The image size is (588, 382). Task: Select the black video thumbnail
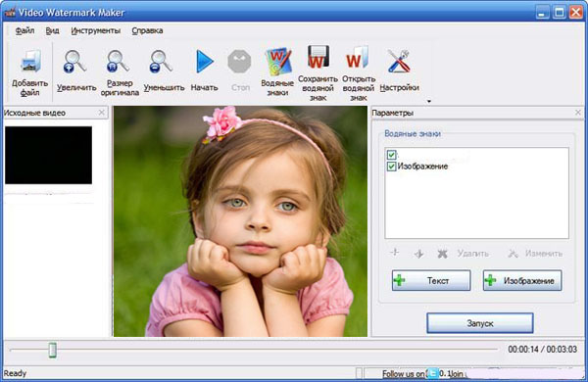click(48, 155)
